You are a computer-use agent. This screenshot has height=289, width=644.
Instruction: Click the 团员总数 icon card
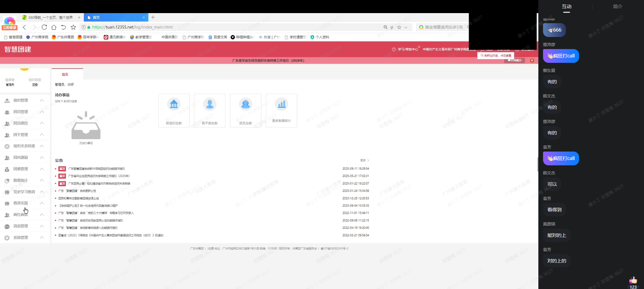coord(245,105)
